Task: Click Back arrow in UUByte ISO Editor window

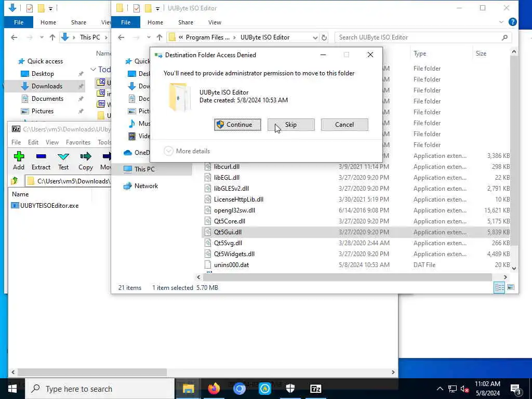Action: click(121, 37)
